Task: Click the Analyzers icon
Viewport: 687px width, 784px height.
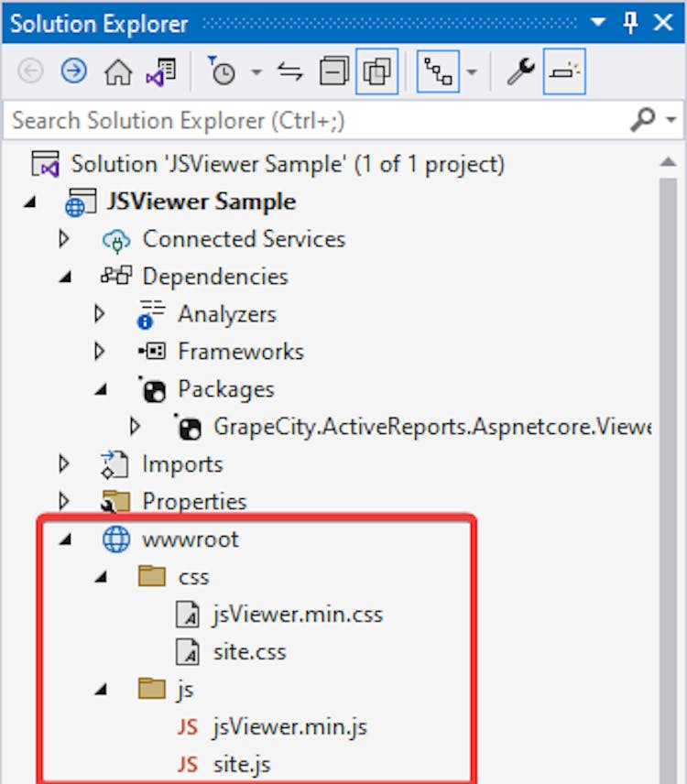Action: [x=150, y=314]
